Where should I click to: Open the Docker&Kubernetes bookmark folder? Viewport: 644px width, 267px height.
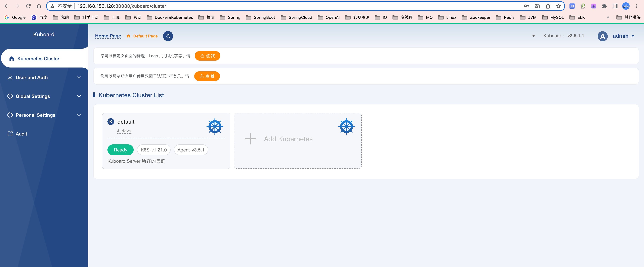tap(170, 17)
